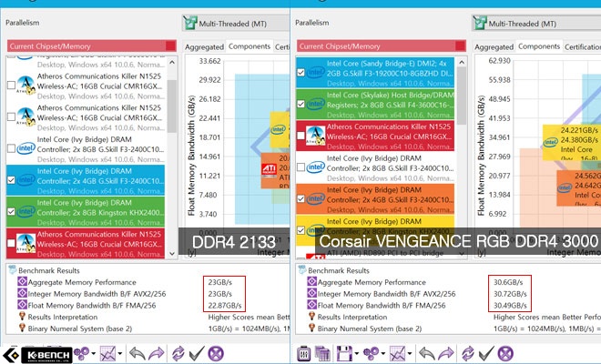The image size is (601, 364).
Task: Cancel with purple X icon in right window
Action: (505, 353)
